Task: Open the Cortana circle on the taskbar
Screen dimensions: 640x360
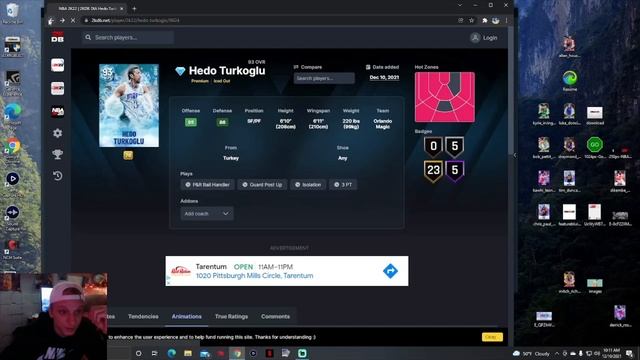Action: (x=138, y=353)
